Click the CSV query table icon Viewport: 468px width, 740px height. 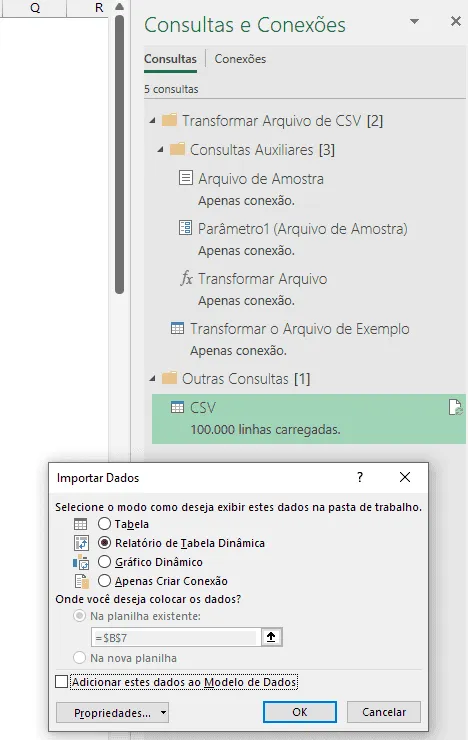click(177, 407)
